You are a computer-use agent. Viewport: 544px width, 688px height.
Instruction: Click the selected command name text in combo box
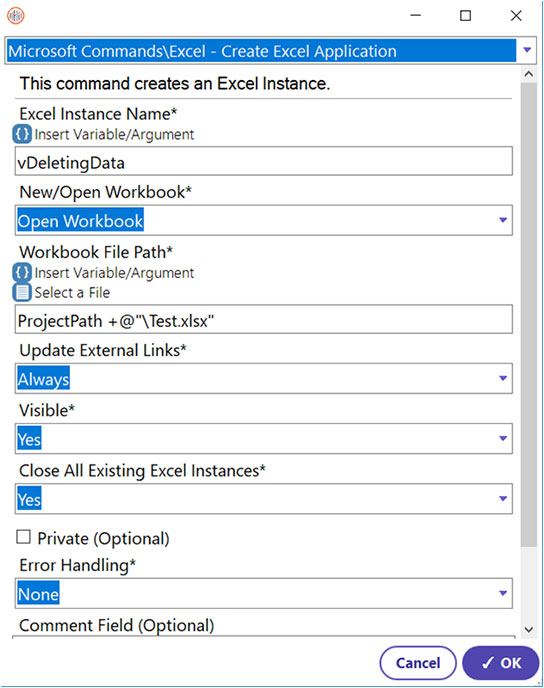202,51
